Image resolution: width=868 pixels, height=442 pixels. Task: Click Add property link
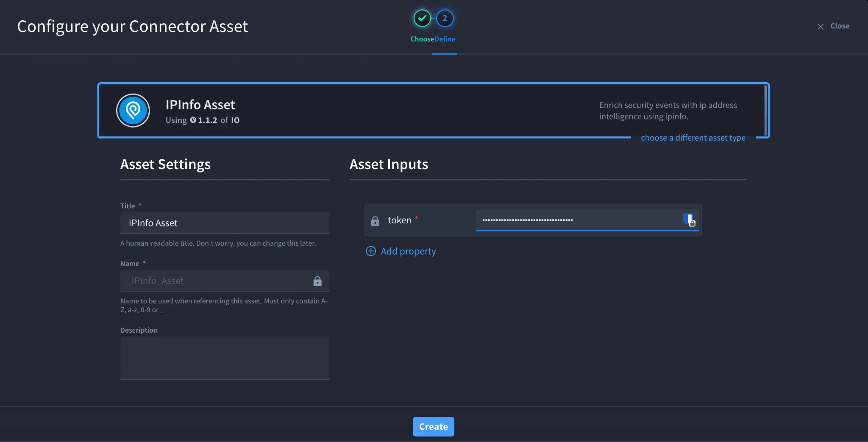pyautogui.click(x=408, y=251)
